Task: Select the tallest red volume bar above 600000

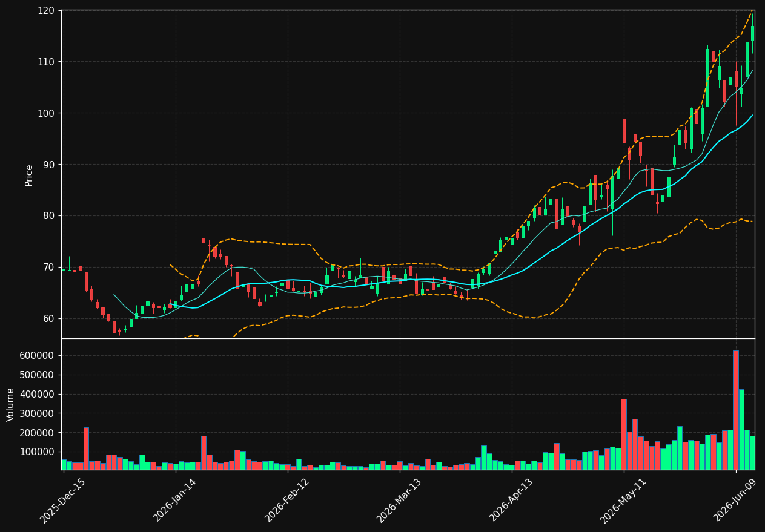Action: [x=736, y=410]
